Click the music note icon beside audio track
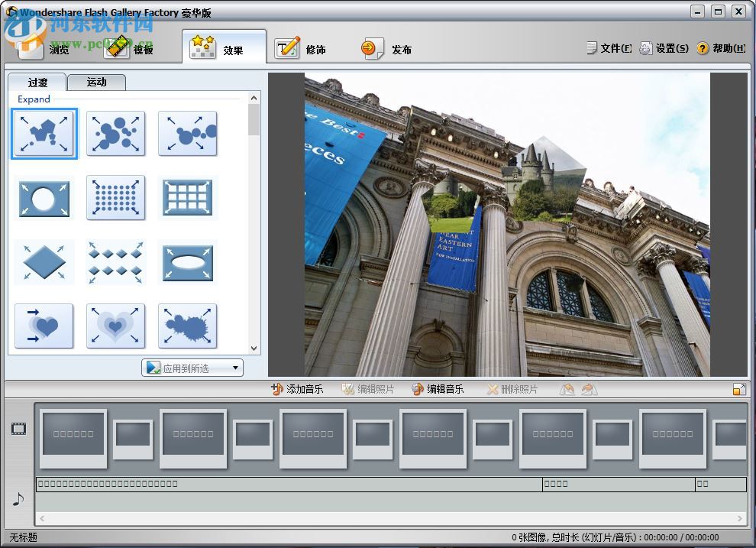This screenshot has height=548, width=756. (x=17, y=501)
